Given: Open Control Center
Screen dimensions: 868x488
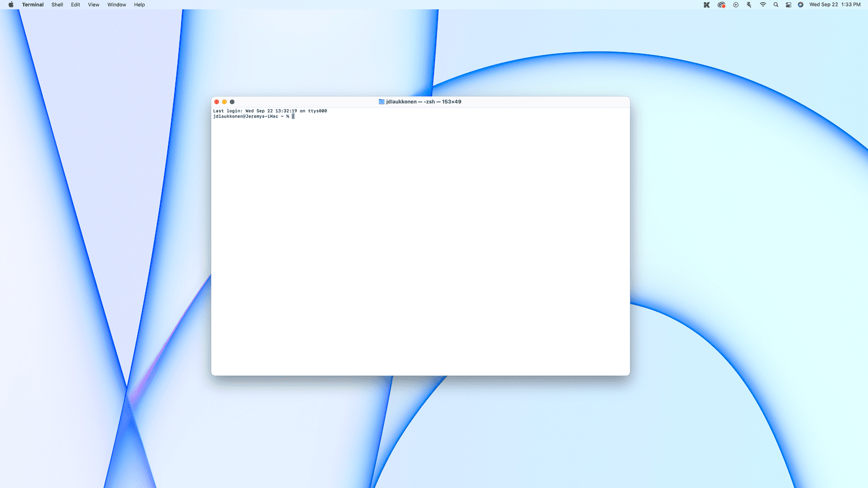Looking at the screenshot, I should [788, 5].
